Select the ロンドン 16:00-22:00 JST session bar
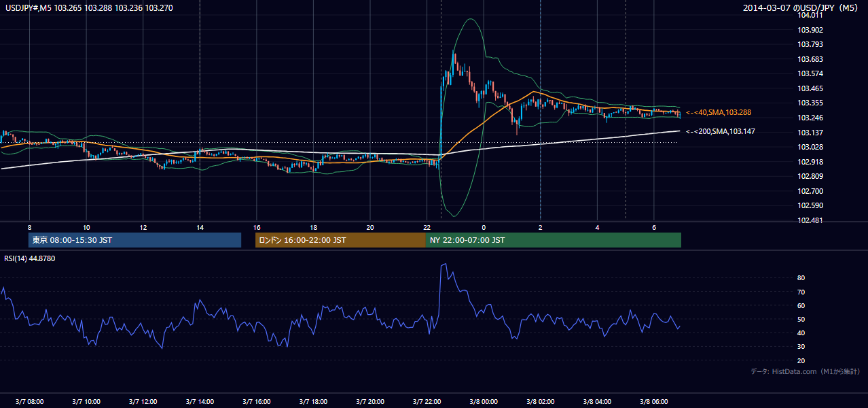Screen dimensions: 868x408 click(x=340, y=240)
